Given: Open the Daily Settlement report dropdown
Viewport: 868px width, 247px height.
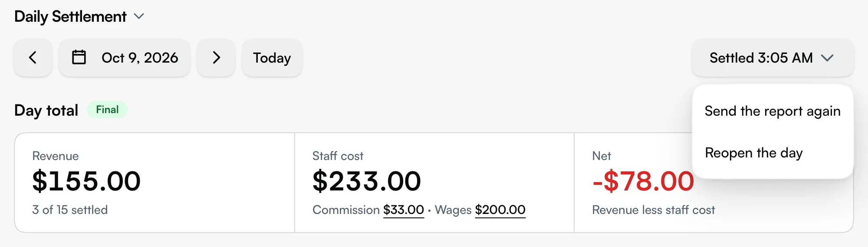Looking at the screenshot, I should pyautogui.click(x=79, y=17).
